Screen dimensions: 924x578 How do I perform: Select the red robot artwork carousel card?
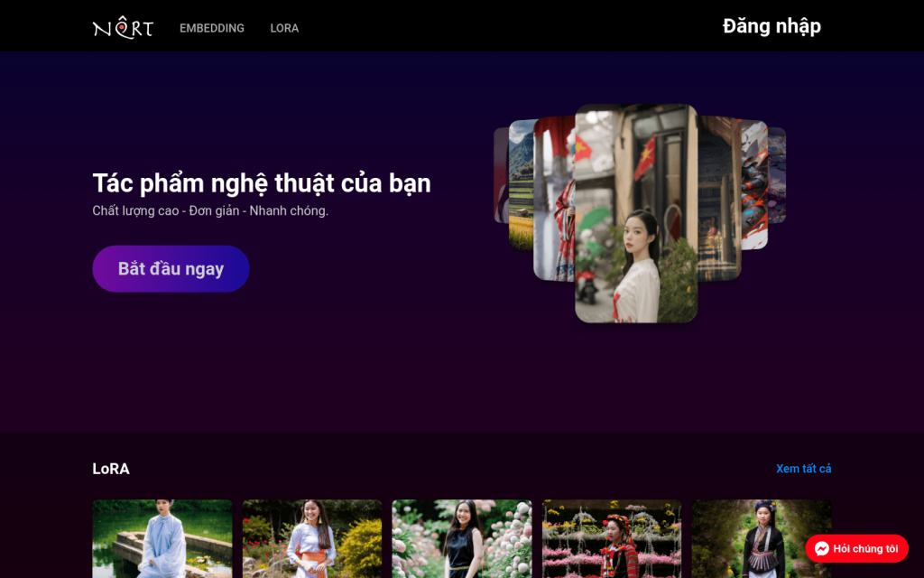(x=754, y=184)
